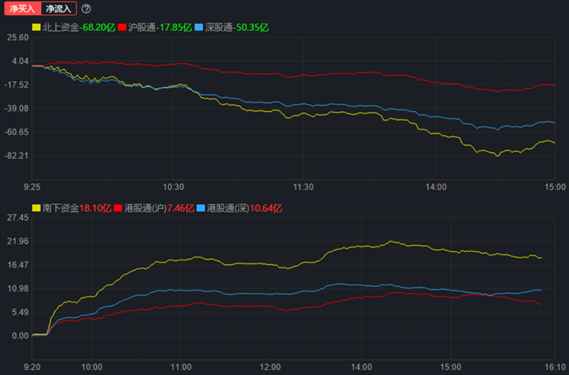Click the 16.47 axis label
569x375 pixels.
click(x=18, y=265)
